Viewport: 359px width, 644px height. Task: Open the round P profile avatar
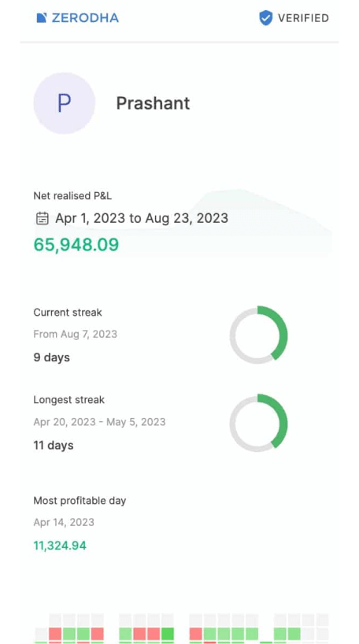pyautogui.click(x=64, y=103)
